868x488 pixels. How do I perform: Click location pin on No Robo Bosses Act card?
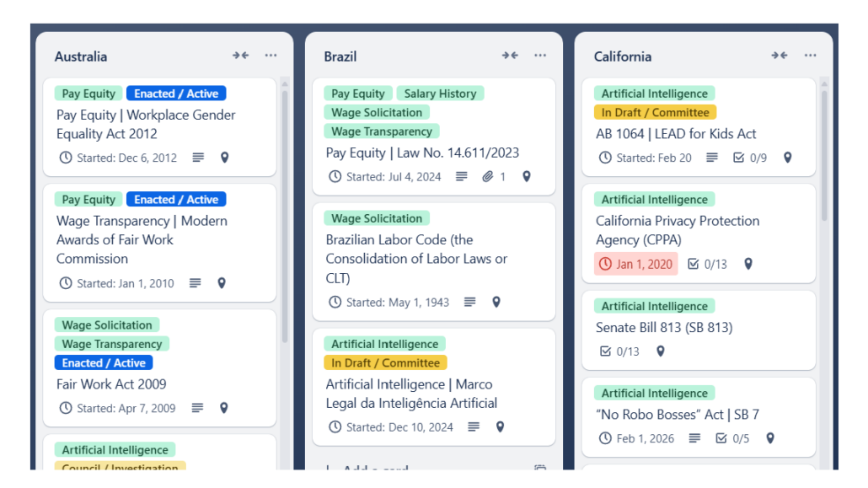769,438
